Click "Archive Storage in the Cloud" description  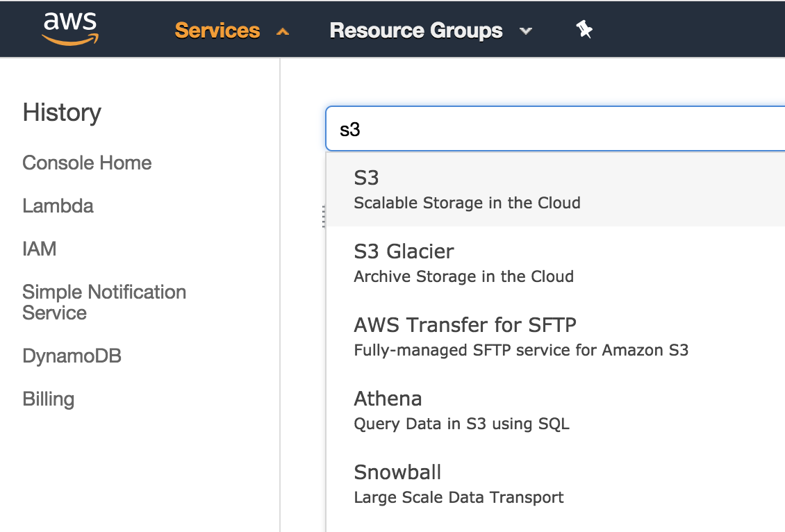pyautogui.click(x=463, y=276)
